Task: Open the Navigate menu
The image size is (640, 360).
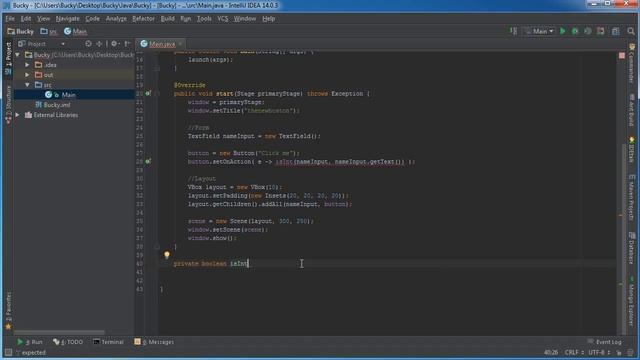Action: [x=68, y=19]
